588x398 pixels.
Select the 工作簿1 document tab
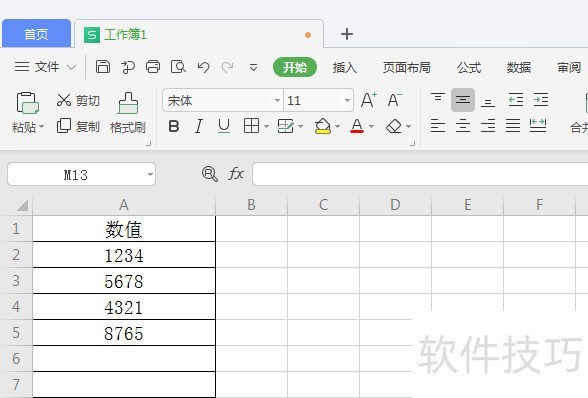[199, 34]
